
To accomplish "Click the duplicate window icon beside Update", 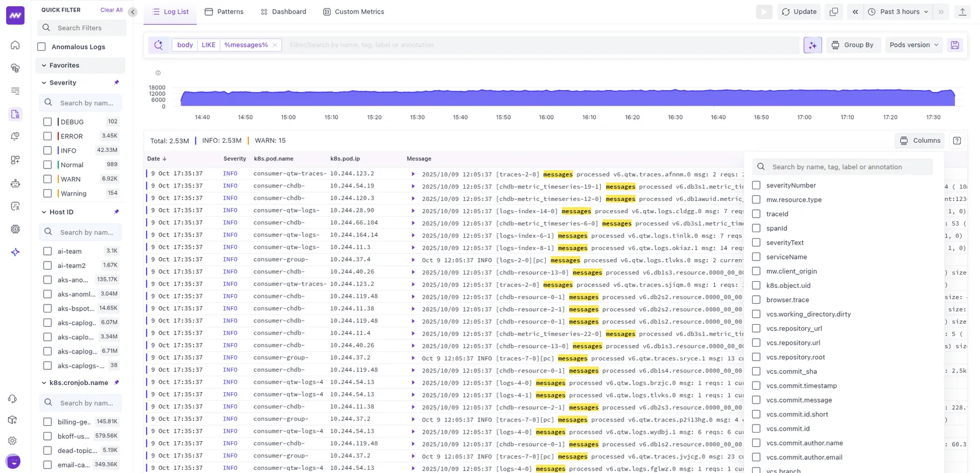I will pyautogui.click(x=834, y=12).
